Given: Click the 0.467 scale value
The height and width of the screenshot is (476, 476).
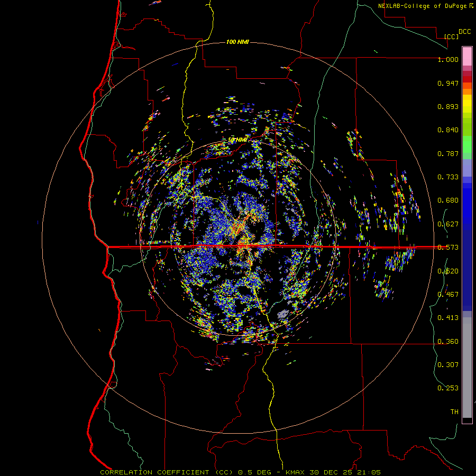Looking at the screenshot, I should (x=448, y=294).
